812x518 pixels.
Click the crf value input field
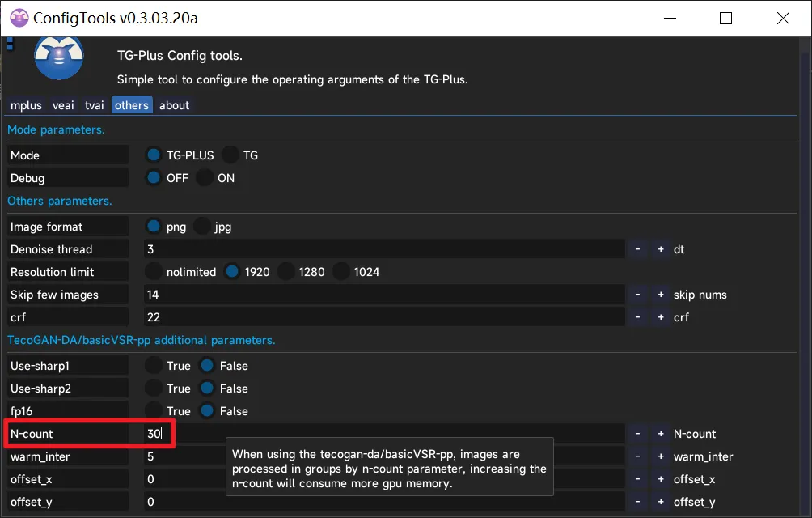(x=384, y=317)
